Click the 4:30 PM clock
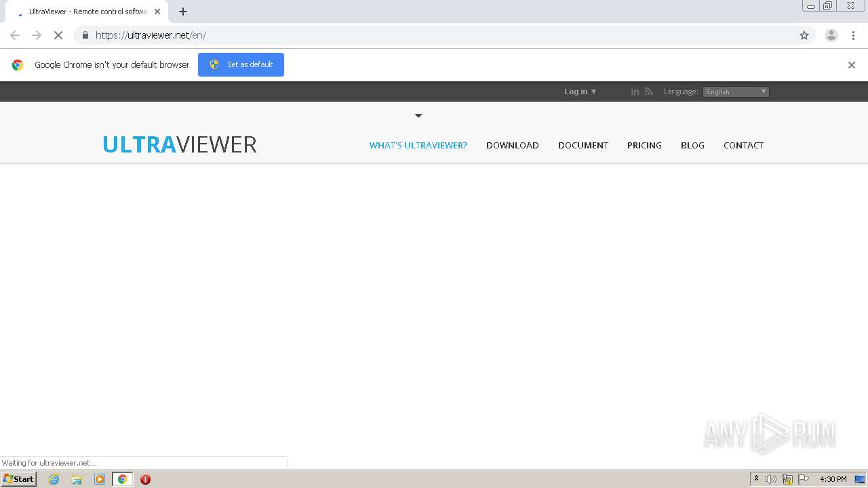 pos(833,479)
